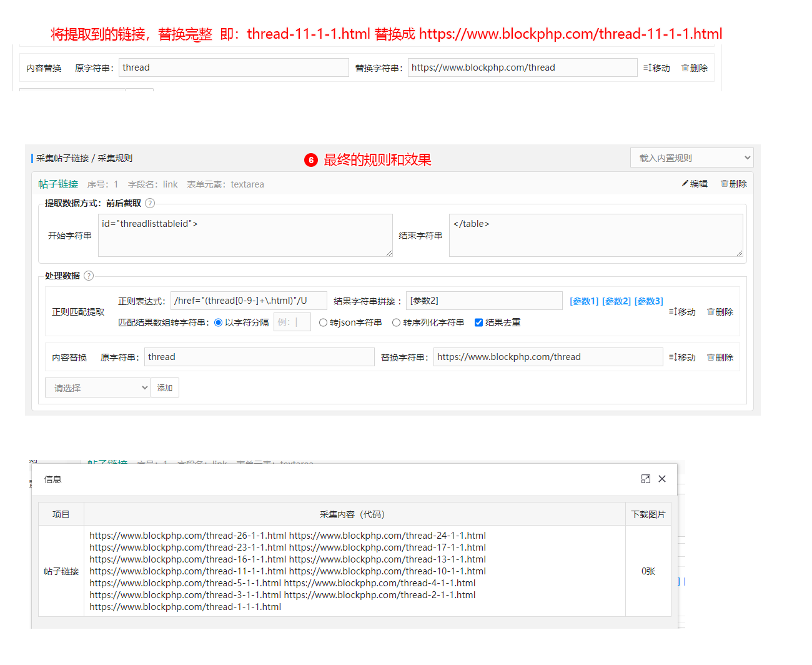Maximize the 信息 dialog
The height and width of the screenshot is (665, 812).
[x=646, y=479]
